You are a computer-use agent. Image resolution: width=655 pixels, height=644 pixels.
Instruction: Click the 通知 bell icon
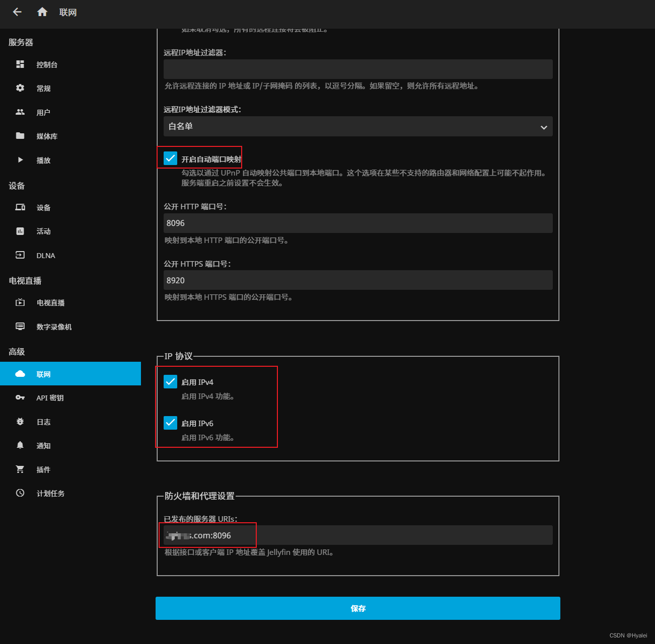click(x=20, y=445)
